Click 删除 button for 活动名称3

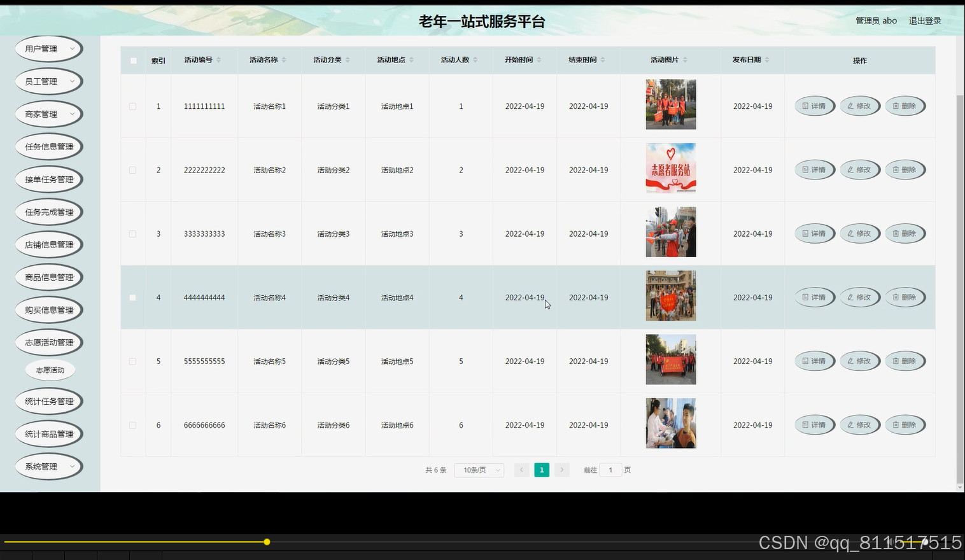click(x=905, y=234)
